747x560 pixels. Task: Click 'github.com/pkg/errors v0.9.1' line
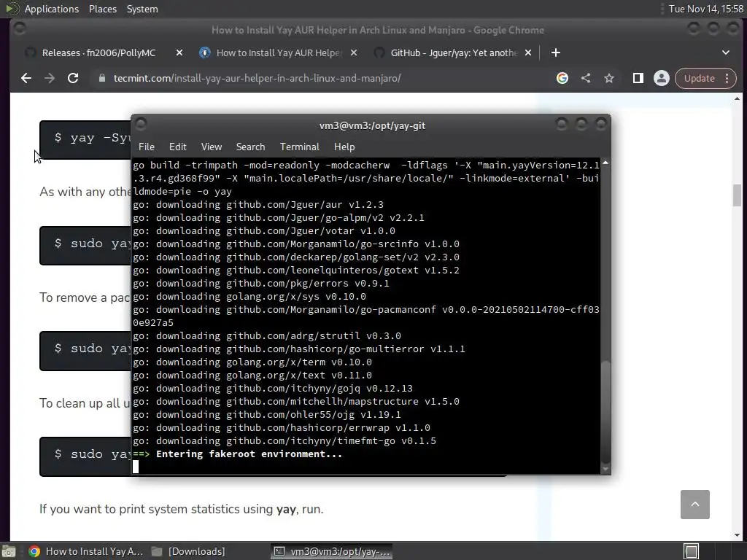tap(261, 284)
